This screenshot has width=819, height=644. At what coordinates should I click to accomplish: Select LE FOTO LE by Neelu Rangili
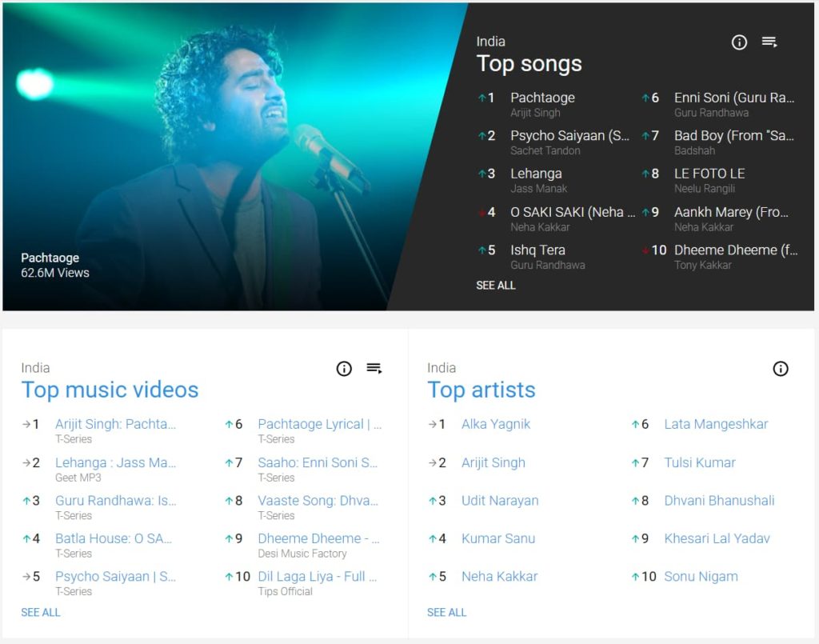click(709, 174)
